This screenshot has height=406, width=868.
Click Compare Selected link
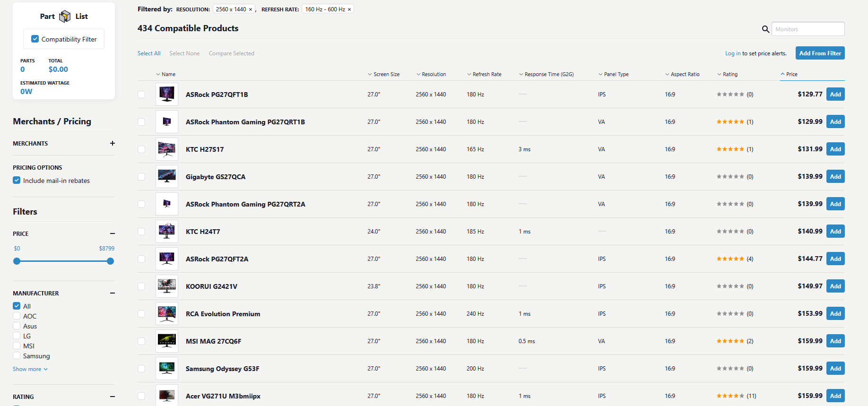coord(232,53)
